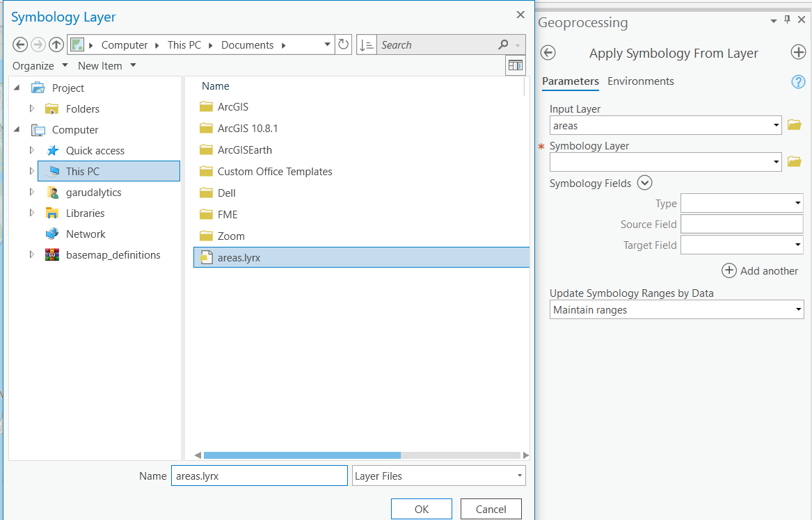Open the Symbology Layer browse folder icon

tap(795, 161)
